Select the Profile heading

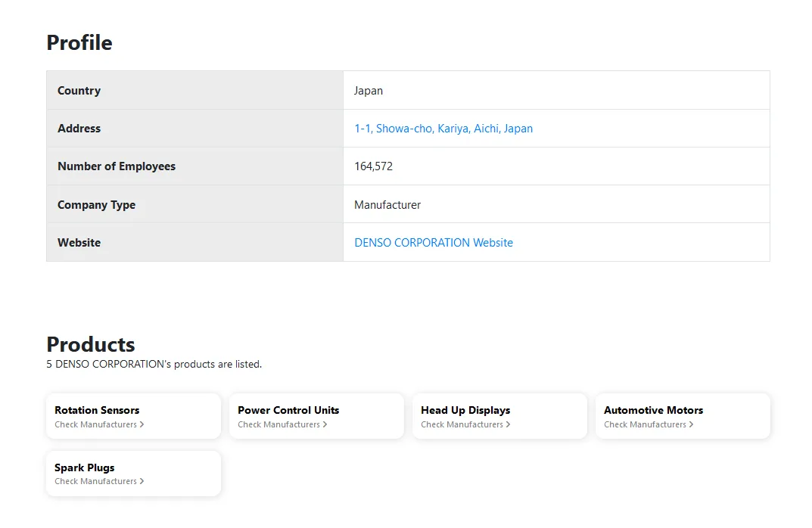pyautogui.click(x=79, y=42)
